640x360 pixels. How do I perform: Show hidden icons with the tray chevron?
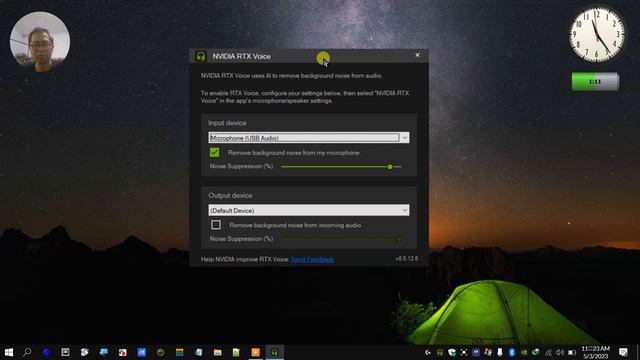pyautogui.click(x=428, y=352)
